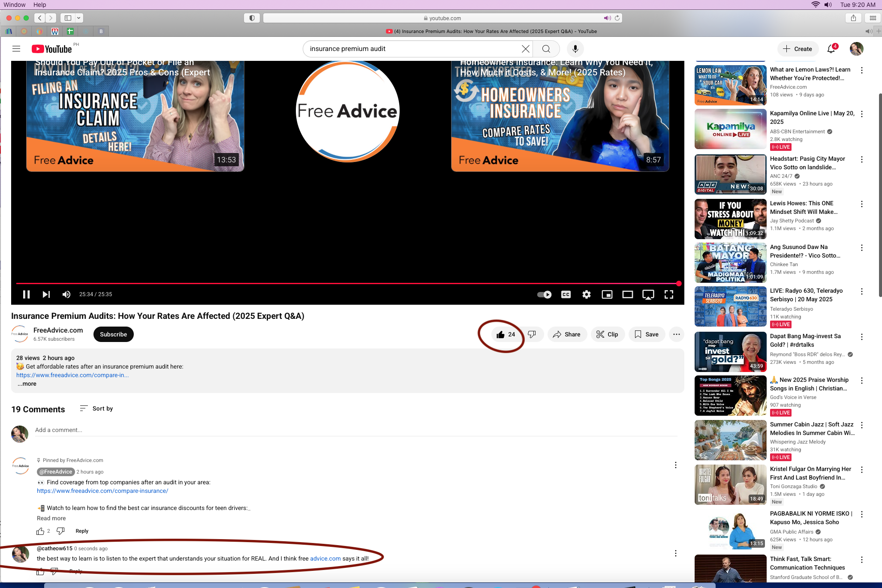Click the Safari forward navigation arrow
This screenshot has width=882, height=588.
click(x=51, y=18)
